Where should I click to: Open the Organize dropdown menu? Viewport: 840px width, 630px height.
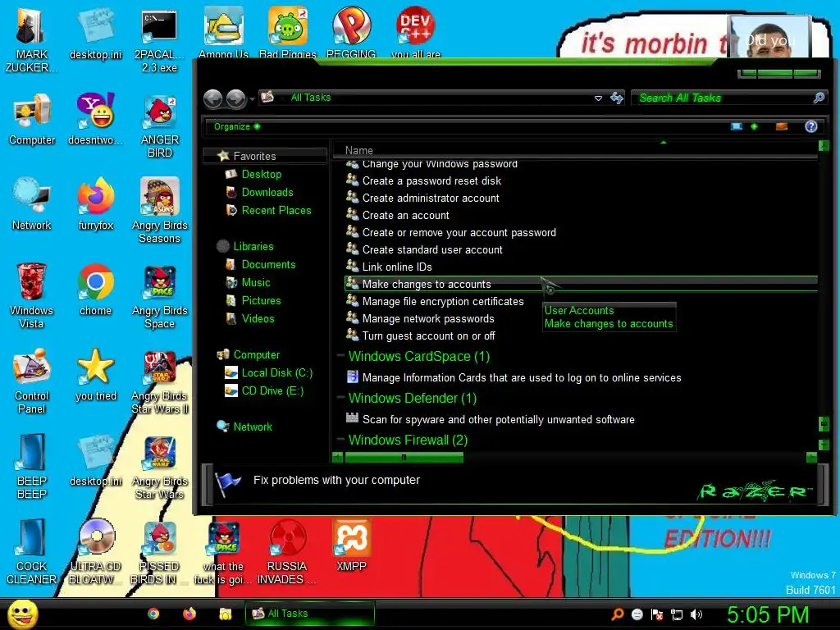click(236, 126)
